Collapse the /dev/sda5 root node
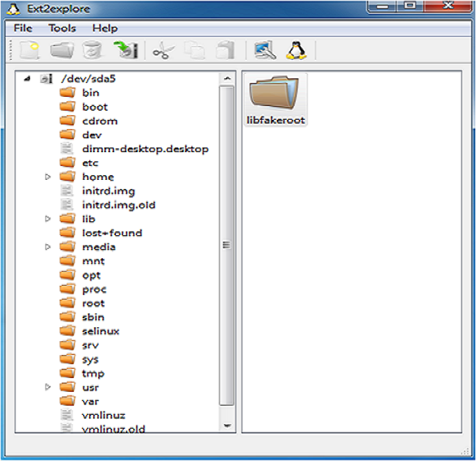The width and height of the screenshot is (476, 461). 27,78
